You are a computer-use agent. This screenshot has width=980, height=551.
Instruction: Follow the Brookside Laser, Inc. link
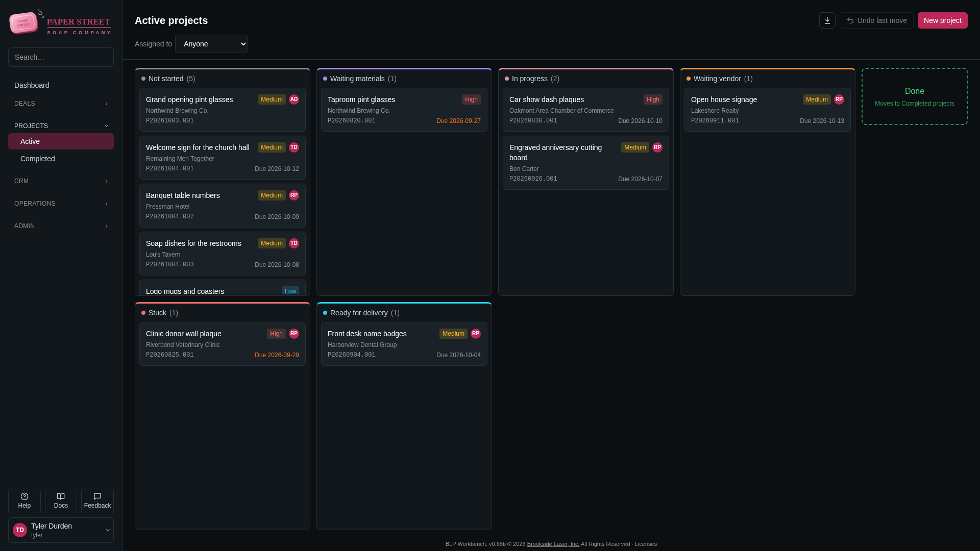553,544
